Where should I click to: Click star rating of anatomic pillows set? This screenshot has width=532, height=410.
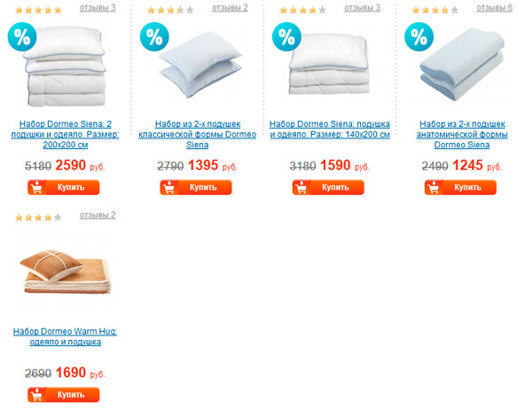435,10
